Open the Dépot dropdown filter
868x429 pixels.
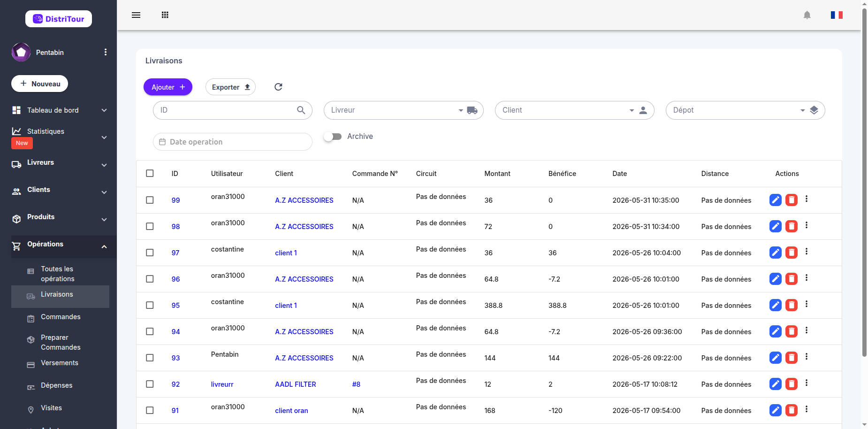click(745, 110)
